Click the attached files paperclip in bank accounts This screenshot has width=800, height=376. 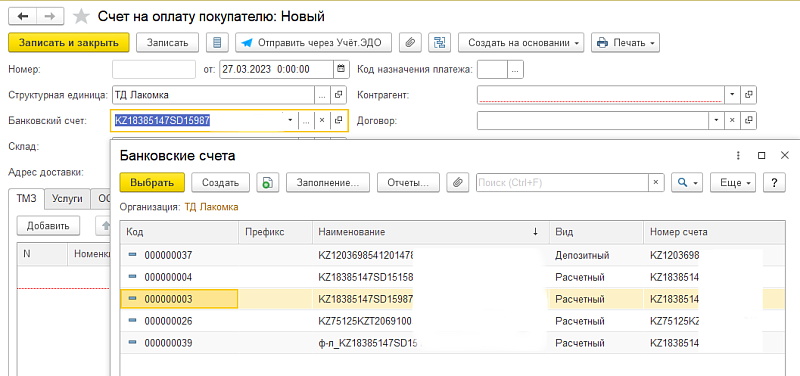458,182
